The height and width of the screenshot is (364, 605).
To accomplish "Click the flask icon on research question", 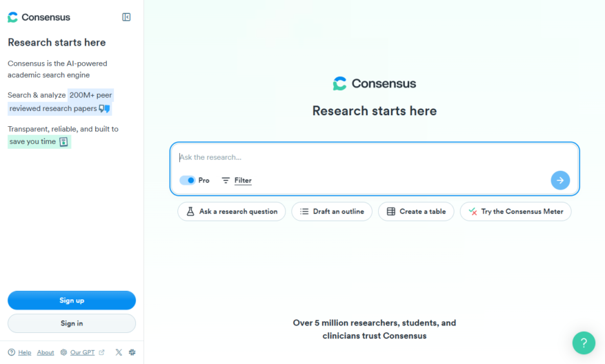I will (x=190, y=212).
